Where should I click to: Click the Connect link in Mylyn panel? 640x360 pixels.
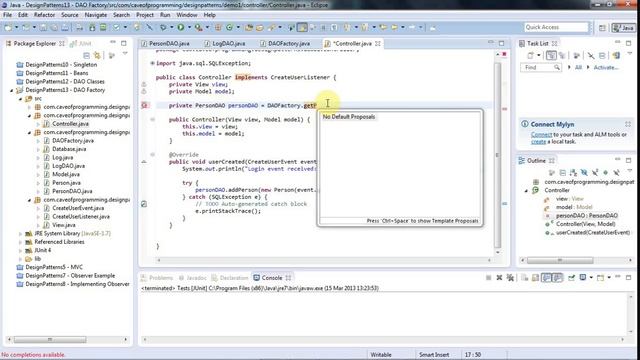tap(541, 134)
